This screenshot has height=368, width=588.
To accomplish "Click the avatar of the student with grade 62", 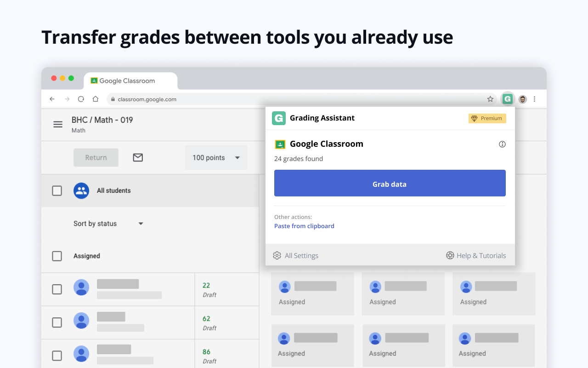I will pyautogui.click(x=81, y=321).
